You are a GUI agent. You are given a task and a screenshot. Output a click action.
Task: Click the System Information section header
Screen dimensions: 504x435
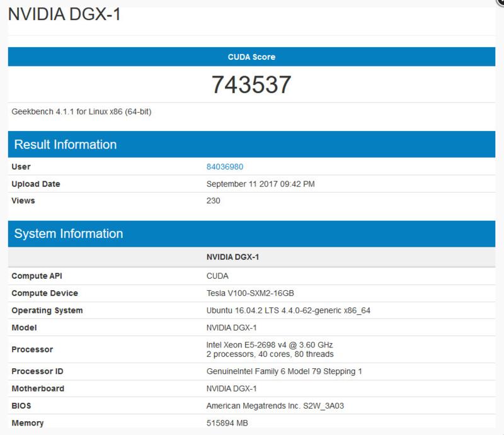point(68,234)
